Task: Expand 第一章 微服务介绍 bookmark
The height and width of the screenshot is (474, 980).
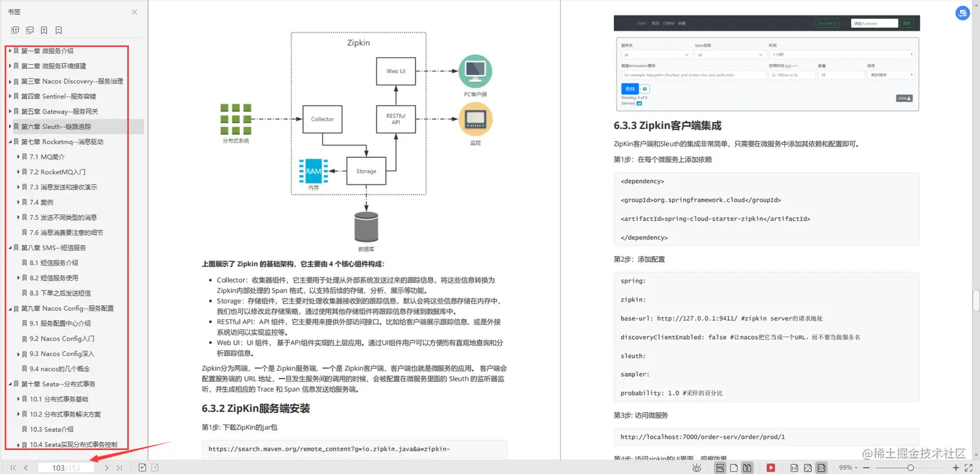Action: 10,51
